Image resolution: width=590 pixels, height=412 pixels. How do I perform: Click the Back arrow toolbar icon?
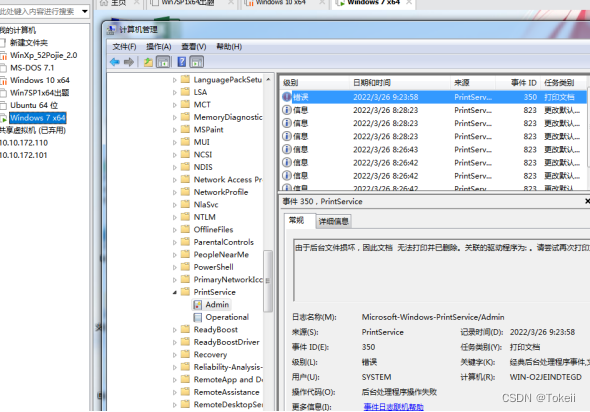[x=114, y=62]
